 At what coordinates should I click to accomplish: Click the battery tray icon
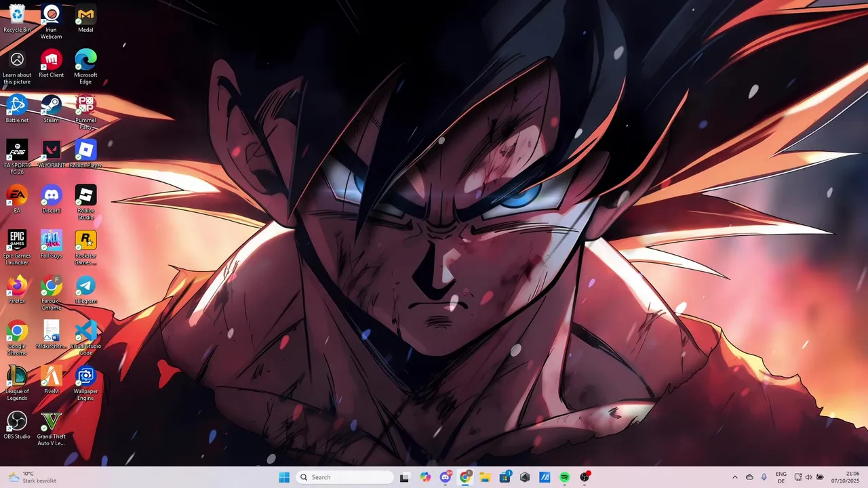[x=820, y=477]
